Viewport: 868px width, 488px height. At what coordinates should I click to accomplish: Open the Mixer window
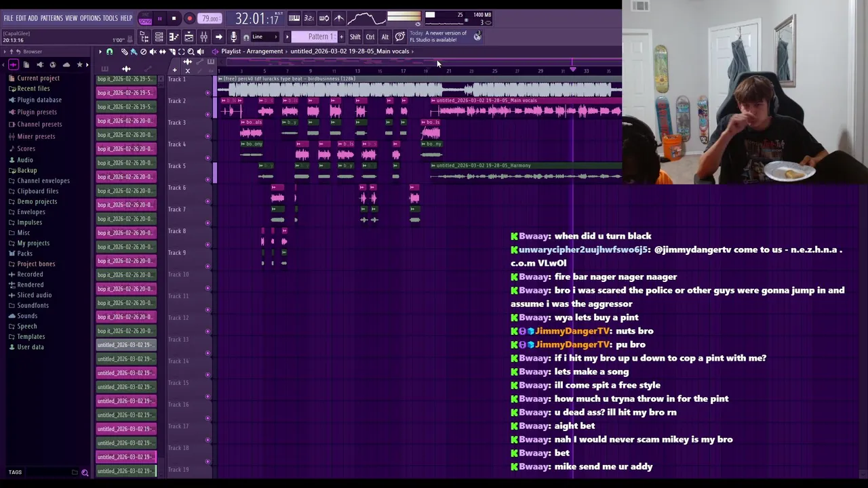point(203,37)
